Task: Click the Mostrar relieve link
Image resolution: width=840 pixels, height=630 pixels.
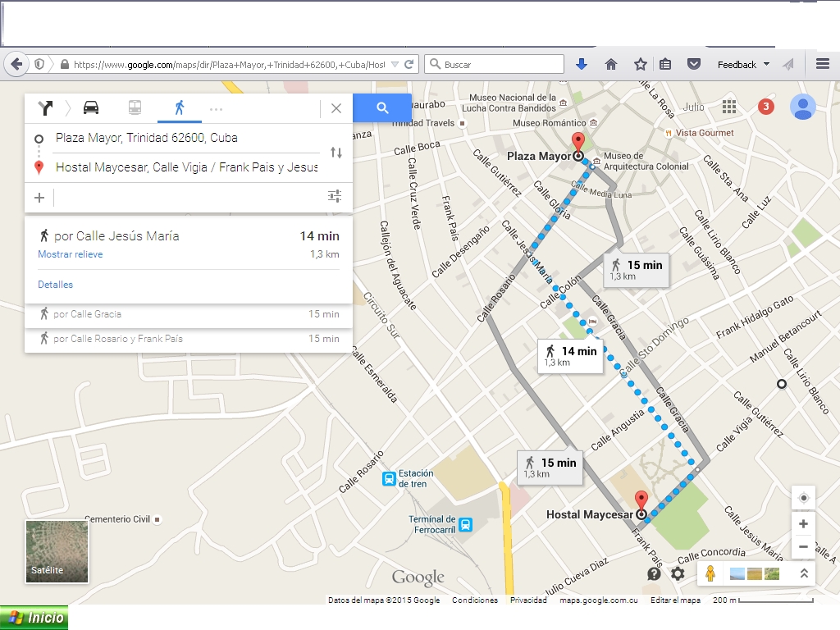Action: (x=71, y=254)
